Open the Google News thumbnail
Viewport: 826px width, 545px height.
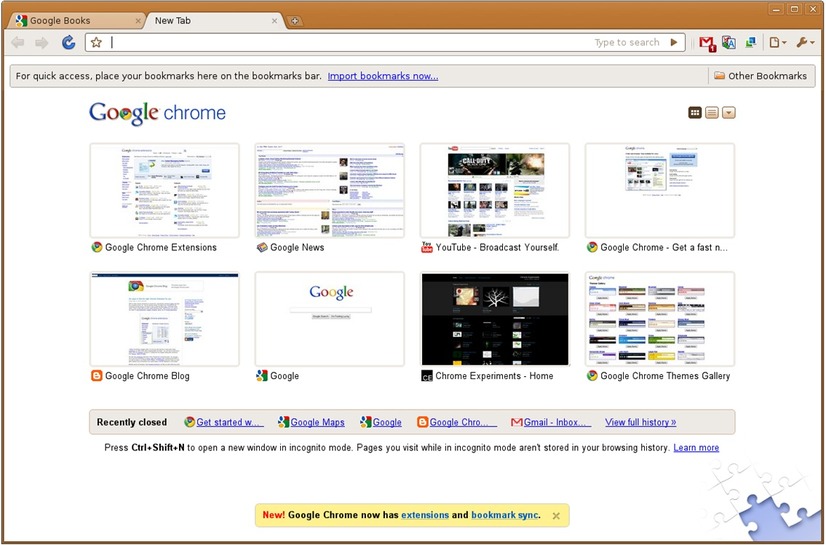pos(330,190)
